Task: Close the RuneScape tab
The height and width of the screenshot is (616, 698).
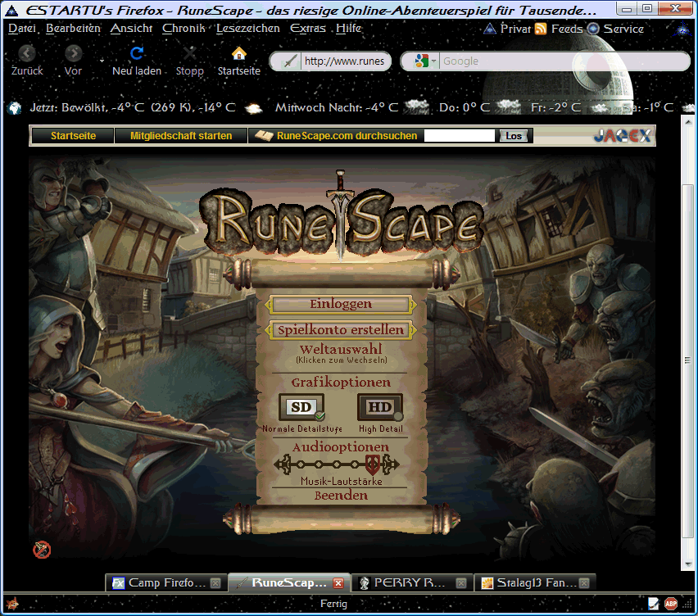Action: pos(338,583)
